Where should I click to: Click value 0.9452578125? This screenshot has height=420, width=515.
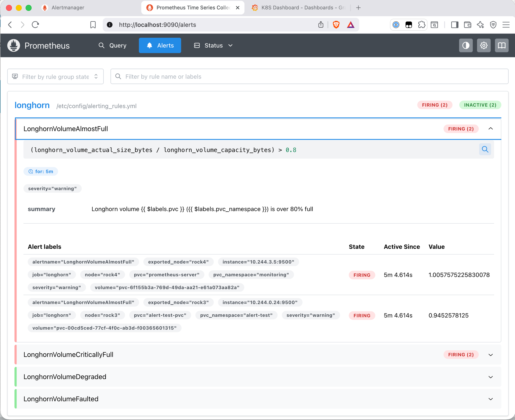coord(448,316)
